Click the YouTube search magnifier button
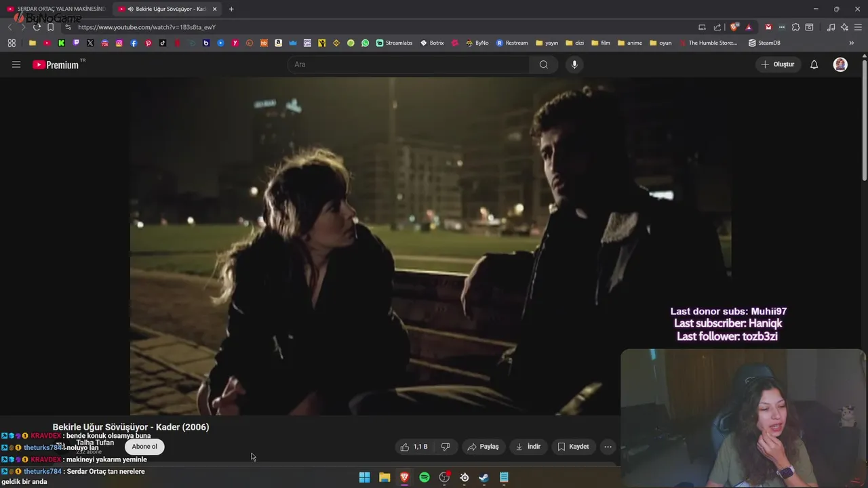 (x=544, y=64)
